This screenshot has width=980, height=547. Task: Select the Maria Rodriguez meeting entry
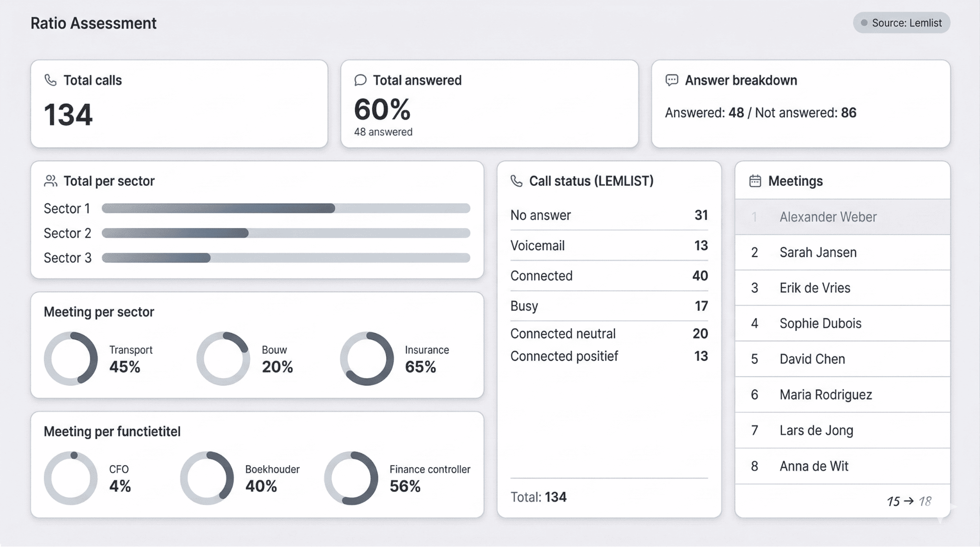tap(825, 394)
